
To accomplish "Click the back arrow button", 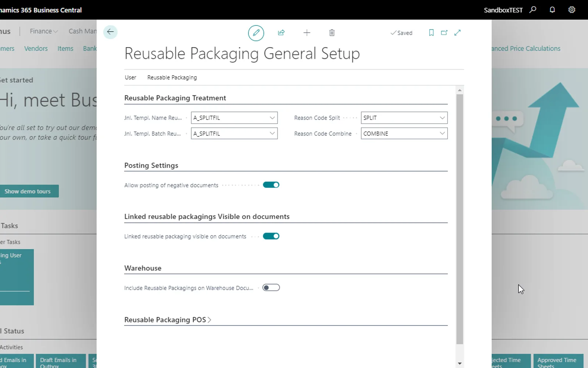I will (x=110, y=32).
